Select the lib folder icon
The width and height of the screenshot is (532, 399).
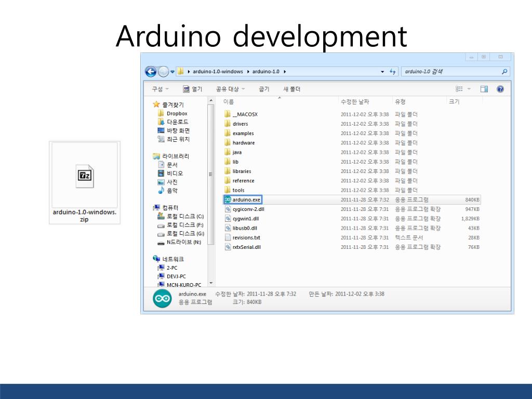pos(228,162)
